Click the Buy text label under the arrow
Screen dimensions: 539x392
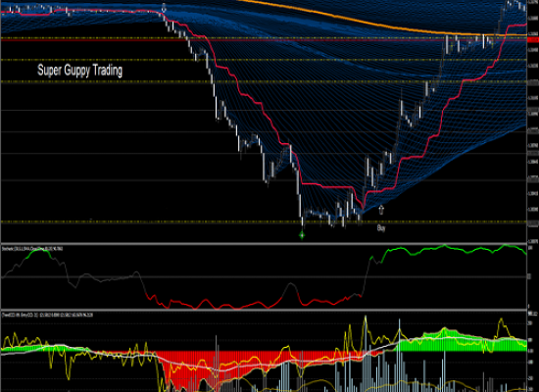381,227
